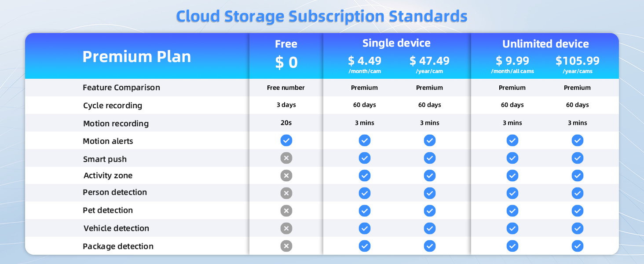This screenshot has width=644, height=264.
Task: Click Motion alerts checkmark under $105.99 yearly plan
Action: tap(577, 141)
